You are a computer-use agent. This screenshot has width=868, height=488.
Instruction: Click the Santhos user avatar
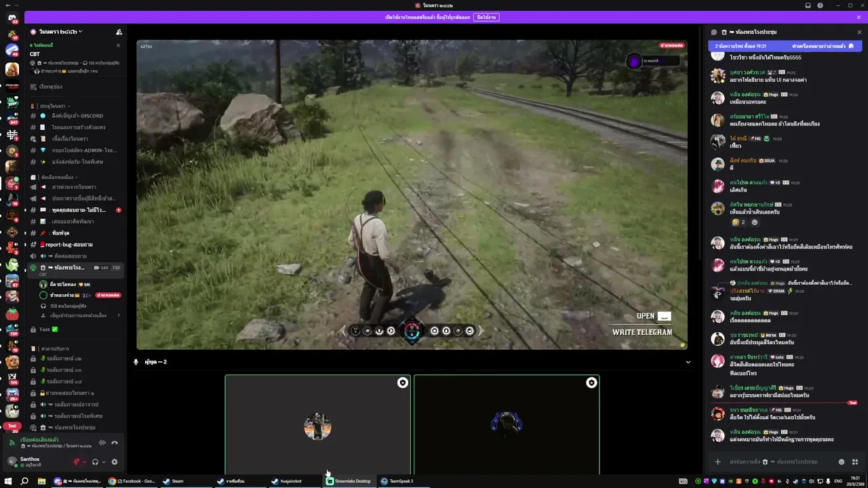(x=12, y=462)
